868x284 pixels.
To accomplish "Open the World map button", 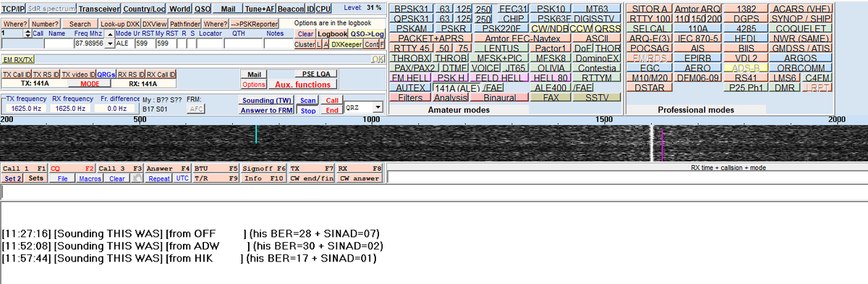I will coord(180,9).
